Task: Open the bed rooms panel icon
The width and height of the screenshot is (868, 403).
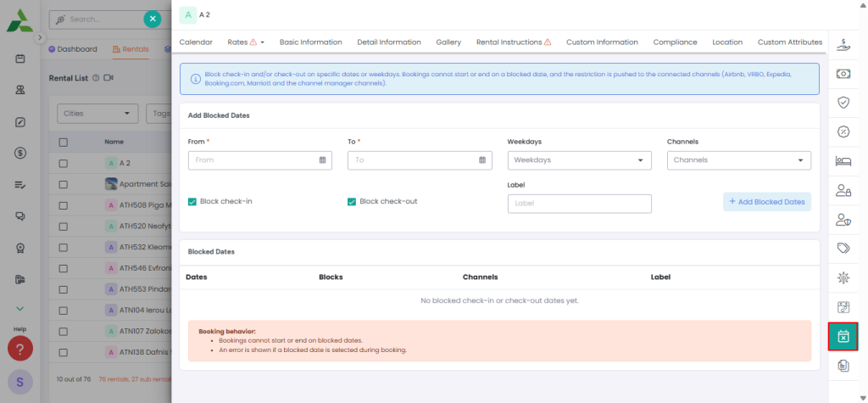Action: [x=843, y=160]
